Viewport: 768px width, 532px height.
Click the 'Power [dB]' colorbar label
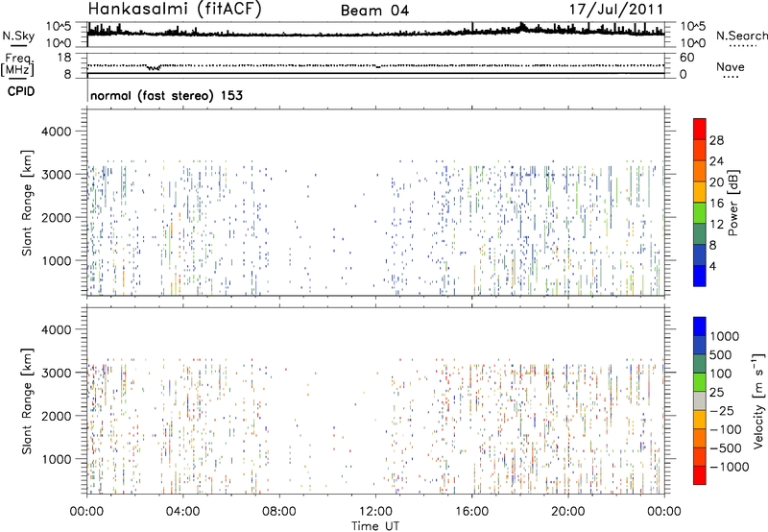[732, 203]
